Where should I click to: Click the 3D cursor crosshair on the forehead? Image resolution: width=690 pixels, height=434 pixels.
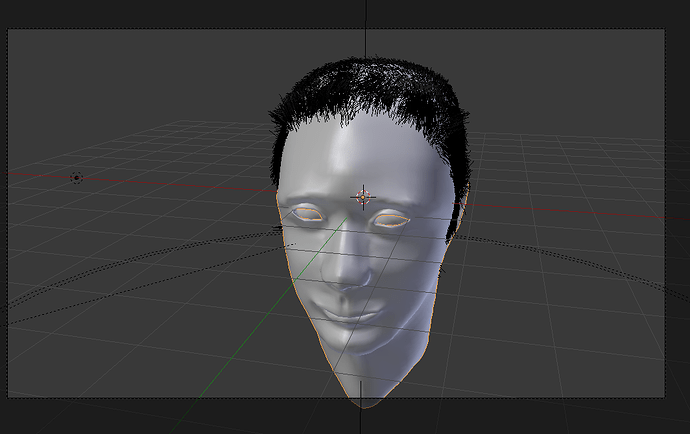pyautogui.click(x=363, y=198)
